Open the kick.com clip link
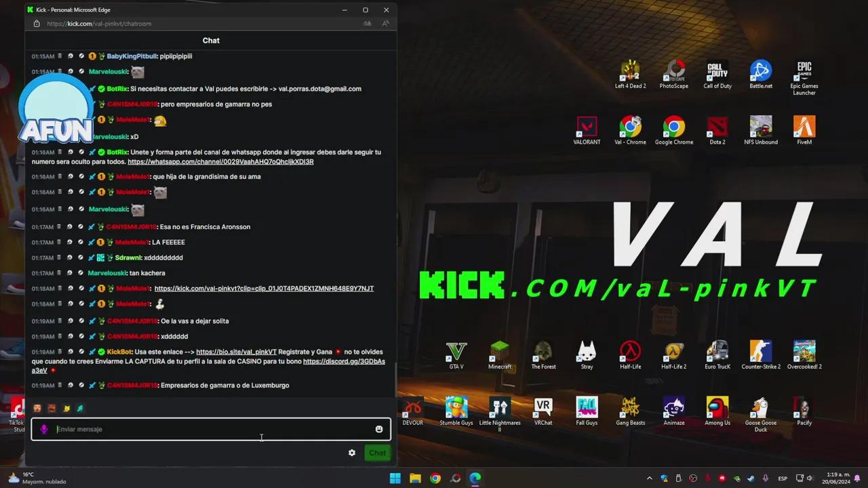This screenshot has width=868, height=488. (264, 289)
